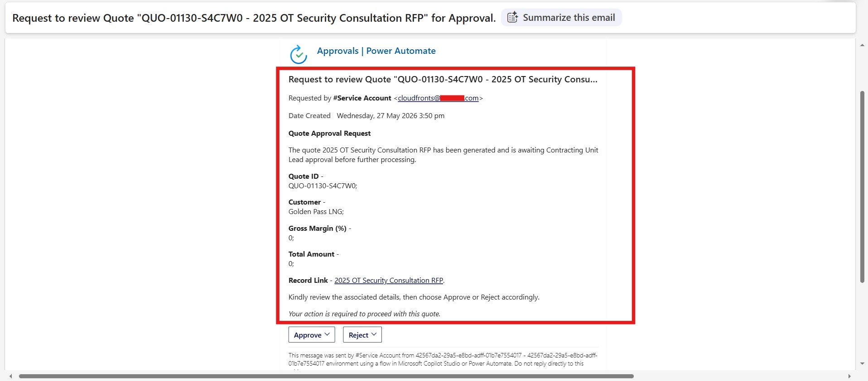Click the truncated card title Request to review Quote
The image size is (868, 381).
click(x=443, y=80)
